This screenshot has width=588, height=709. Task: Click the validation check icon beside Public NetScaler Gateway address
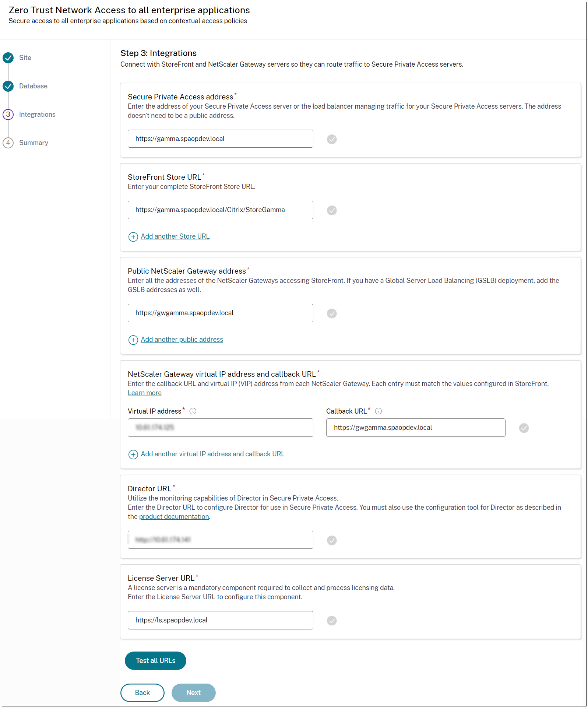[x=332, y=313]
